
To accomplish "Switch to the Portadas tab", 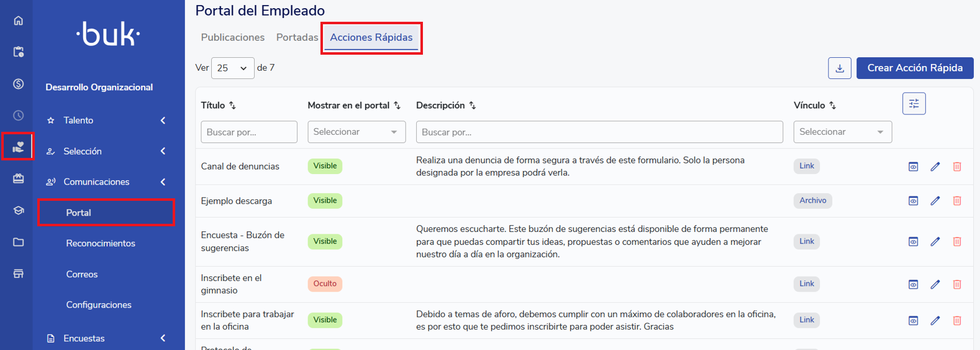I will (x=297, y=38).
